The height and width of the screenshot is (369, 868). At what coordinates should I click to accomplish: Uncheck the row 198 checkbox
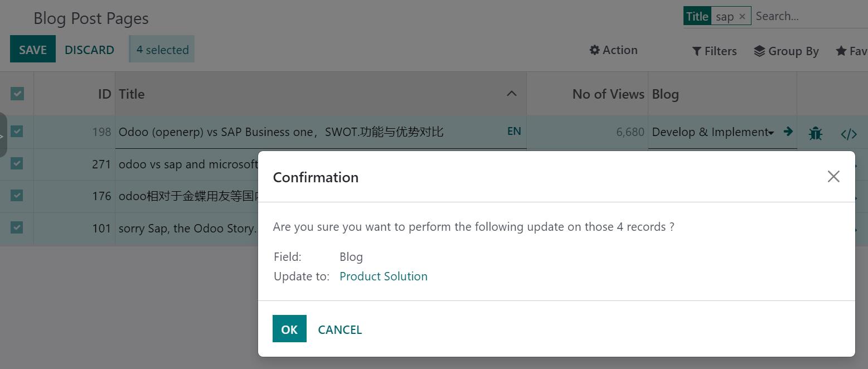click(x=17, y=132)
